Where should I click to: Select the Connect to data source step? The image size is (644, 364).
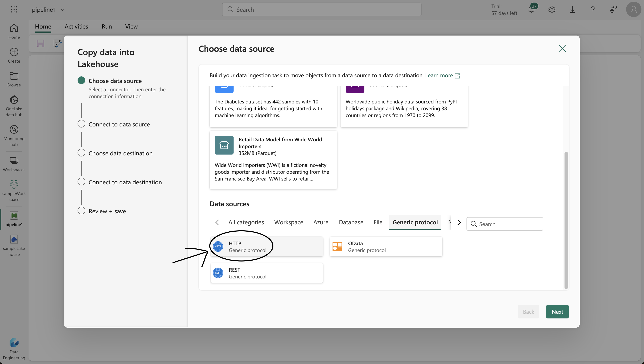click(114, 124)
